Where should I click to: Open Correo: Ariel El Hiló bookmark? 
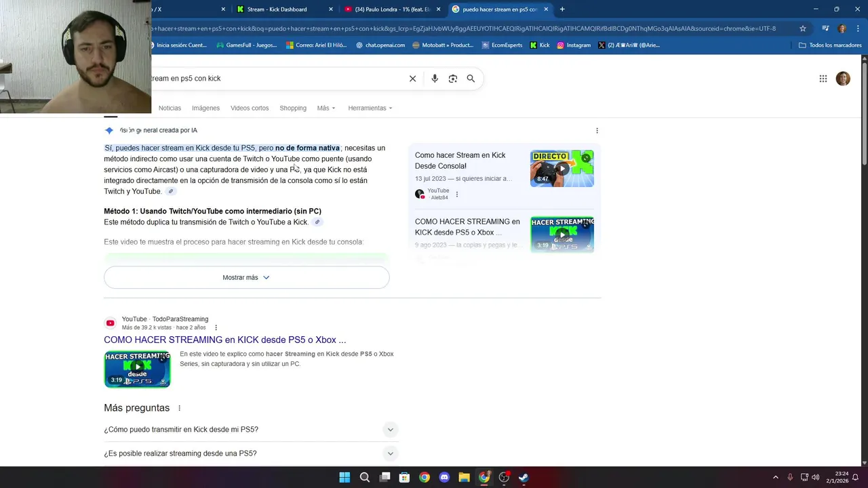point(316,45)
